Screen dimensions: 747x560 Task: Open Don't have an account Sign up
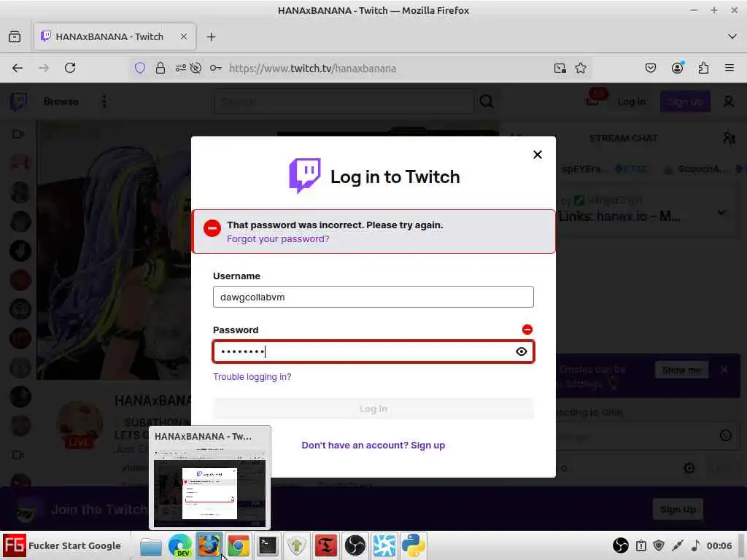coord(373,446)
